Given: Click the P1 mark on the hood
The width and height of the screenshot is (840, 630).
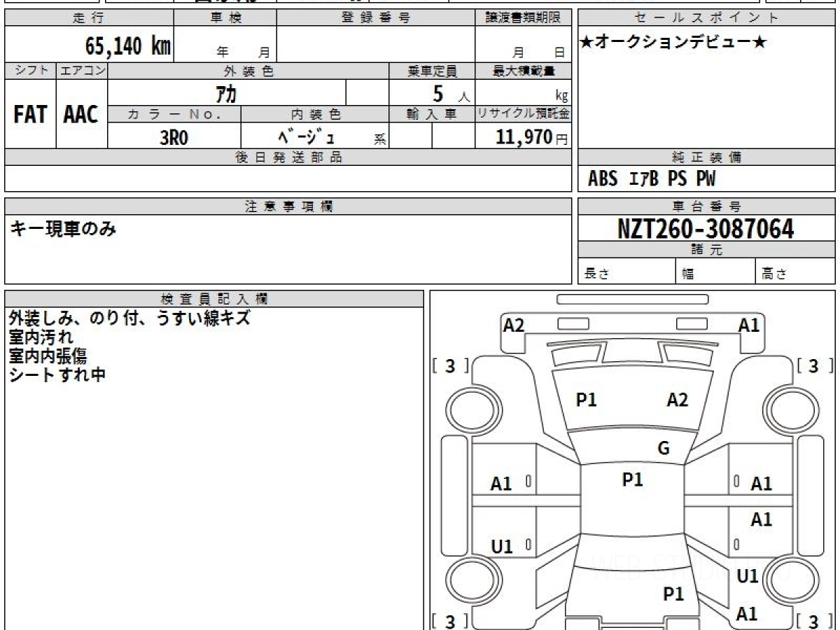Looking at the screenshot, I should pos(586,400).
